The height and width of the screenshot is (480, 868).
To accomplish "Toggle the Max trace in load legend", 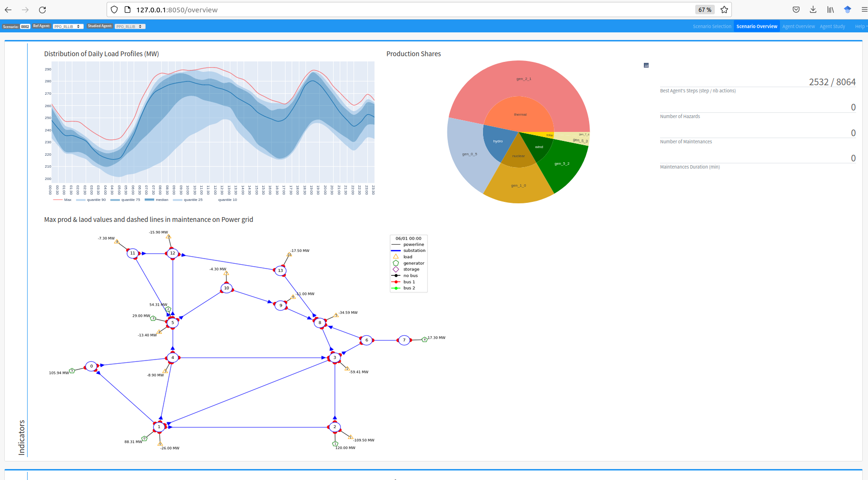I will (x=62, y=200).
